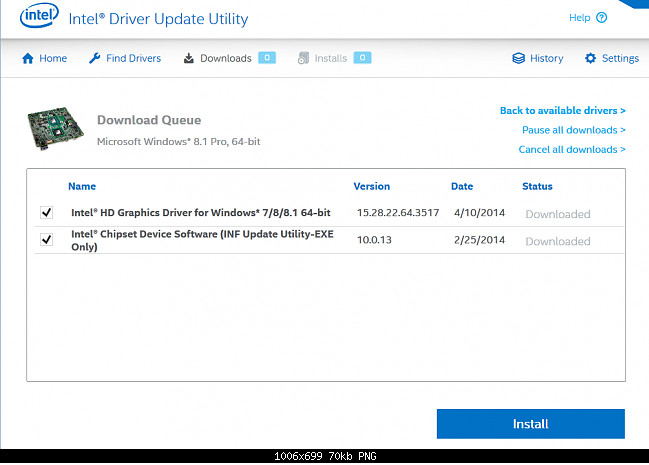Click the Downloads arrow icon

click(x=189, y=59)
